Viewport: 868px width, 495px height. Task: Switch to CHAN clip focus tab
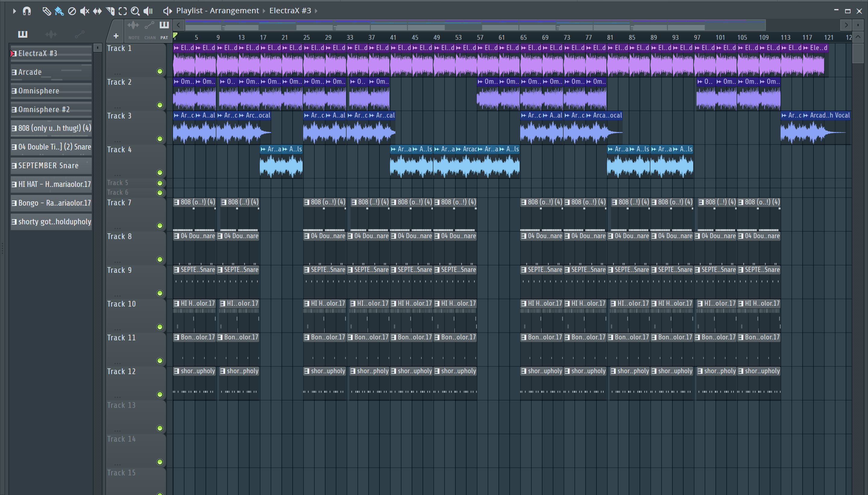[149, 30]
